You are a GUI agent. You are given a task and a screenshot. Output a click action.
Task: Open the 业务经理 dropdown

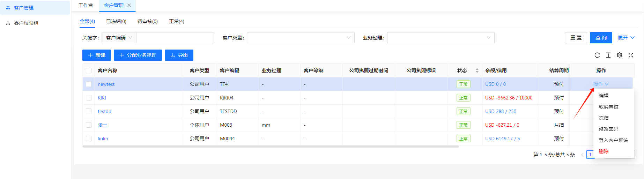tap(441, 38)
